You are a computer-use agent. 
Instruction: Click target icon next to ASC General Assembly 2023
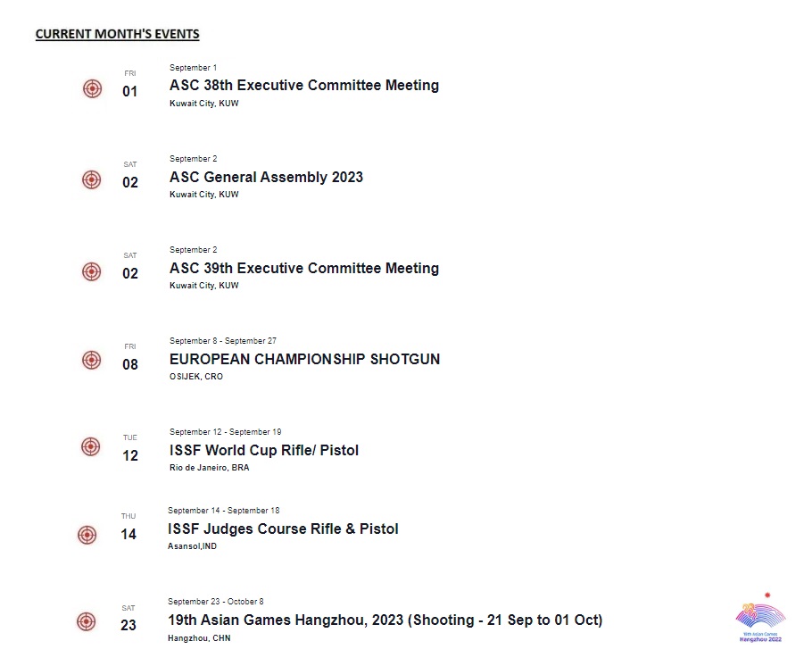click(92, 179)
